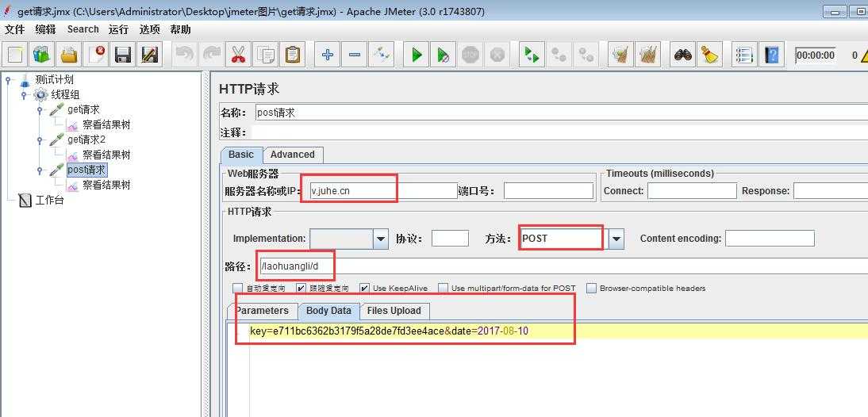Save the test plan with floppy icon
This screenshot has height=417, width=868.
click(x=123, y=54)
